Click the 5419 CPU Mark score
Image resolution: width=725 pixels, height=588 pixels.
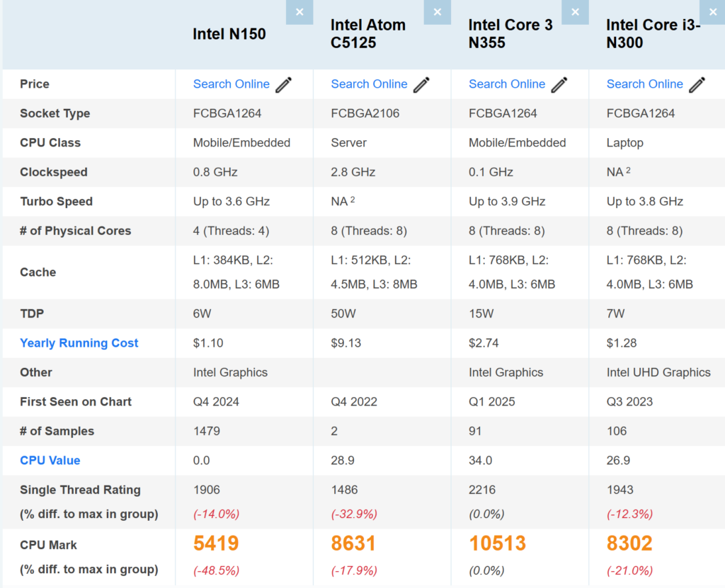point(216,543)
